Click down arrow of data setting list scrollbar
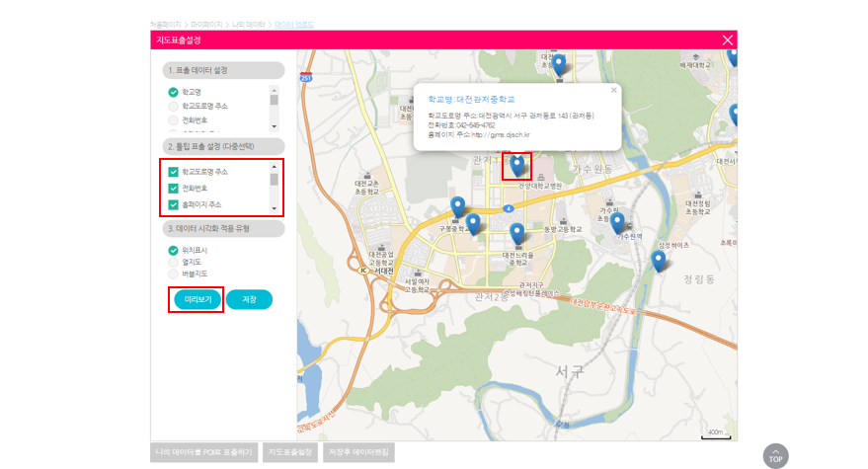The image size is (868, 469). click(x=274, y=126)
